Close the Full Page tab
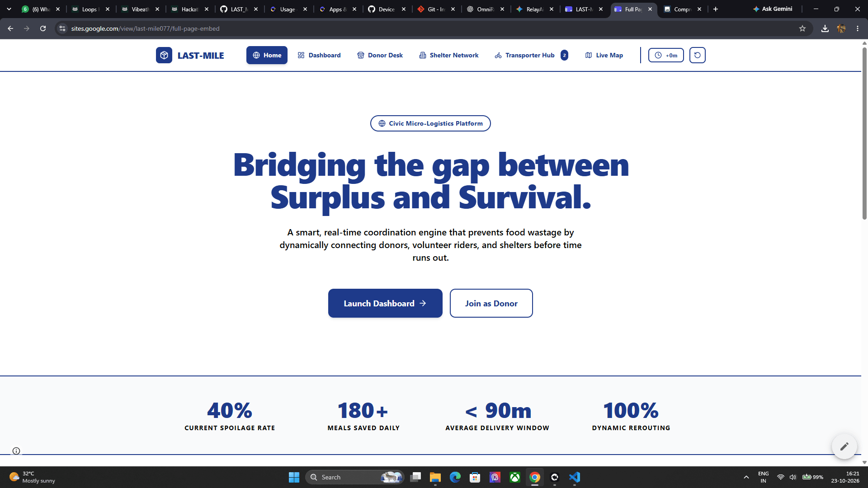 tap(650, 9)
